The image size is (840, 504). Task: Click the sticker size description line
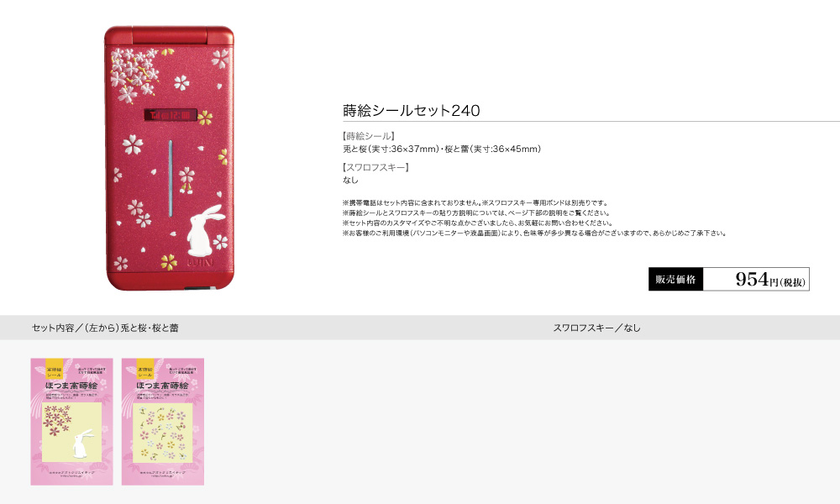tap(442, 149)
